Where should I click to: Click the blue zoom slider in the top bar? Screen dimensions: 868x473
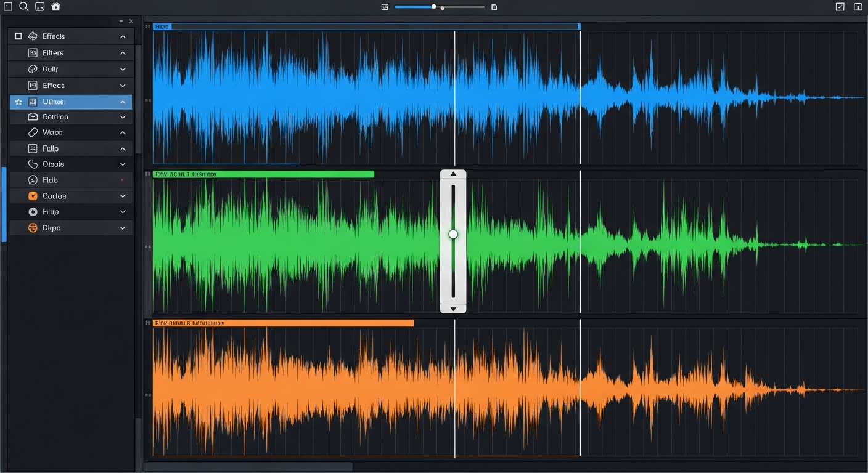[x=435, y=7]
